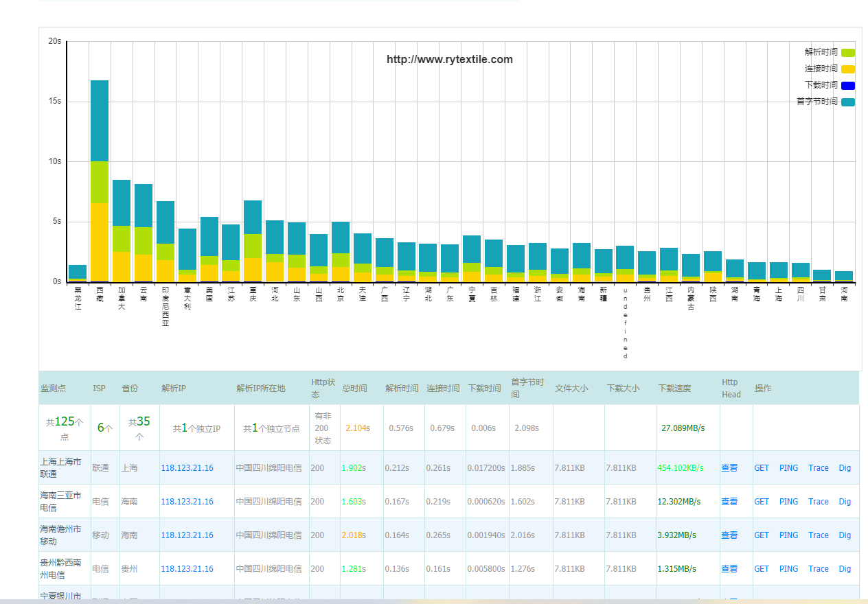This screenshot has width=868, height=604.
Task: Click PING in the 海南三亚市电信 row
Action: pyautogui.click(x=788, y=502)
